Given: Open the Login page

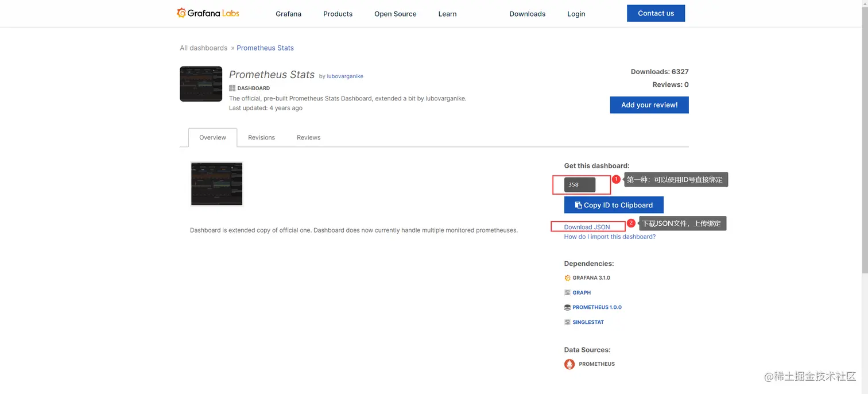Looking at the screenshot, I should click(576, 14).
